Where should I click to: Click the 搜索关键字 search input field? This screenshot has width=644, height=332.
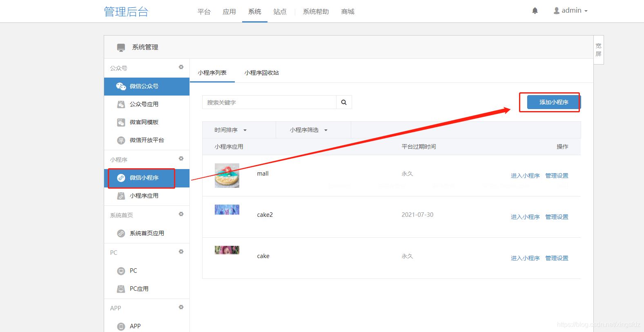tap(269, 102)
